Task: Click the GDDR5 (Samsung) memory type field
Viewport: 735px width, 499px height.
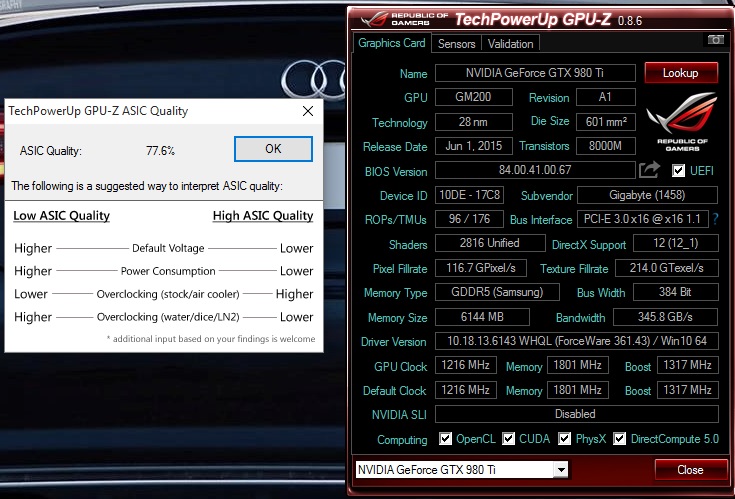Action: pos(497,292)
